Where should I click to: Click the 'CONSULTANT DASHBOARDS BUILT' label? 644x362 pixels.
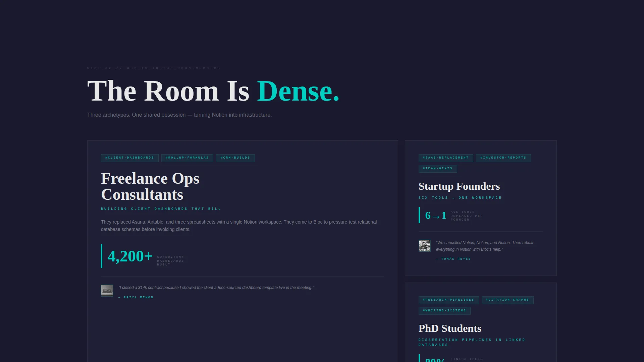170,261
